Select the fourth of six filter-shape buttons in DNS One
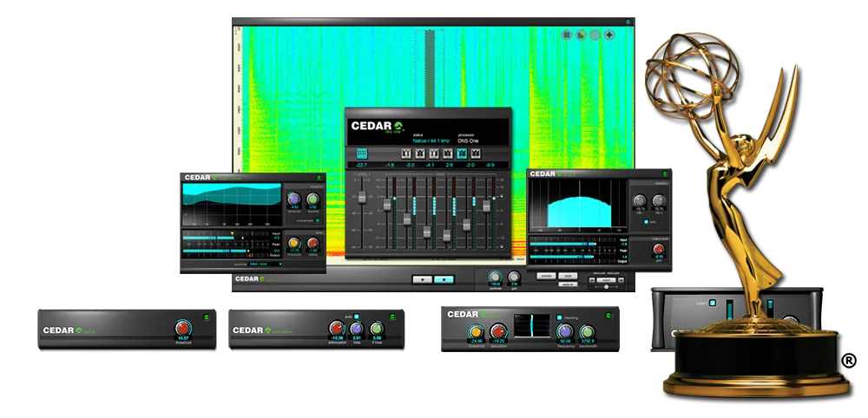This screenshot has height=418, width=868. (448, 153)
